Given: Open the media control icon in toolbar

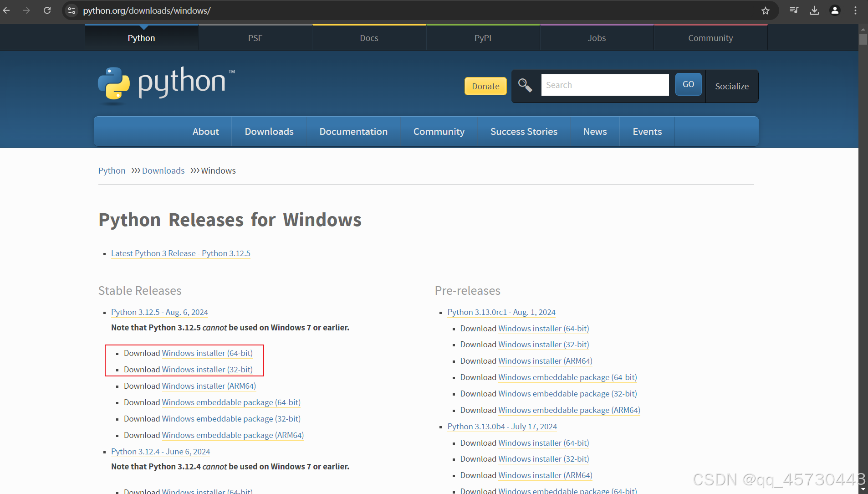Looking at the screenshot, I should (794, 10).
